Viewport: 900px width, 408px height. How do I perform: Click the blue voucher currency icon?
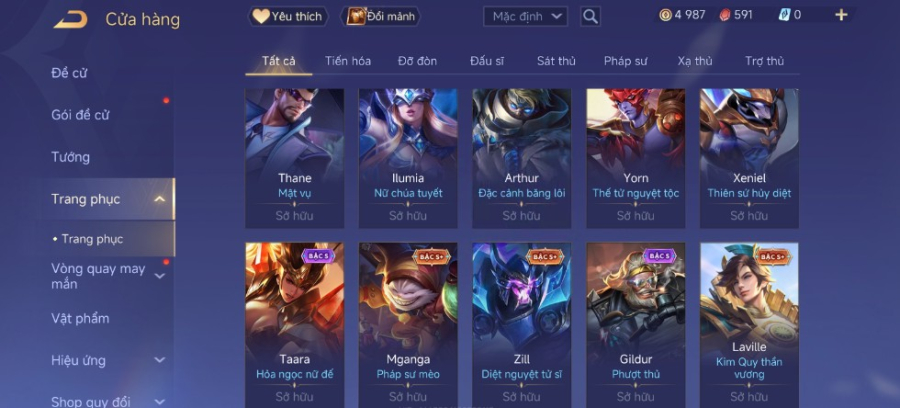point(784,15)
